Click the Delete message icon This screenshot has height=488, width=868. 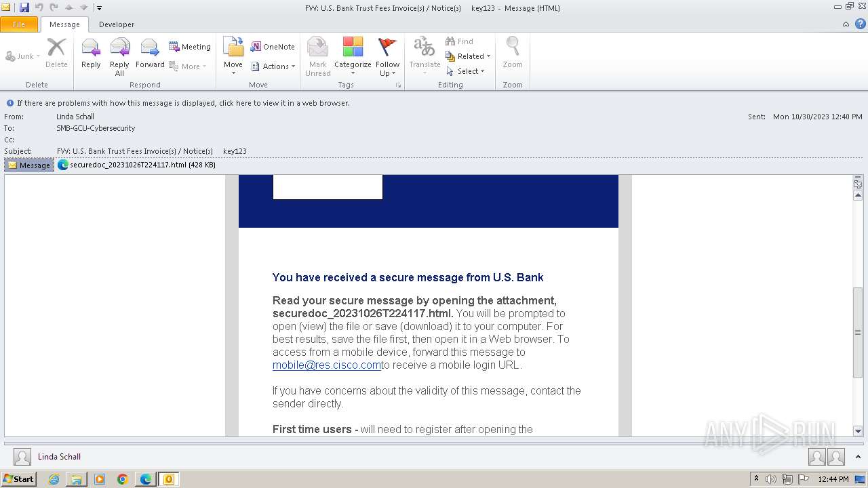click(x=56, y=53)
